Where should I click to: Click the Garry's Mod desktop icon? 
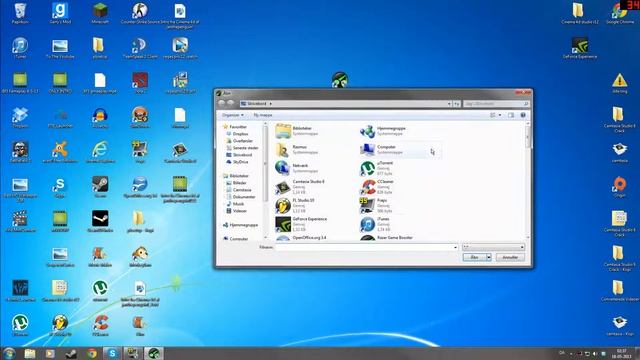[60, 13]
